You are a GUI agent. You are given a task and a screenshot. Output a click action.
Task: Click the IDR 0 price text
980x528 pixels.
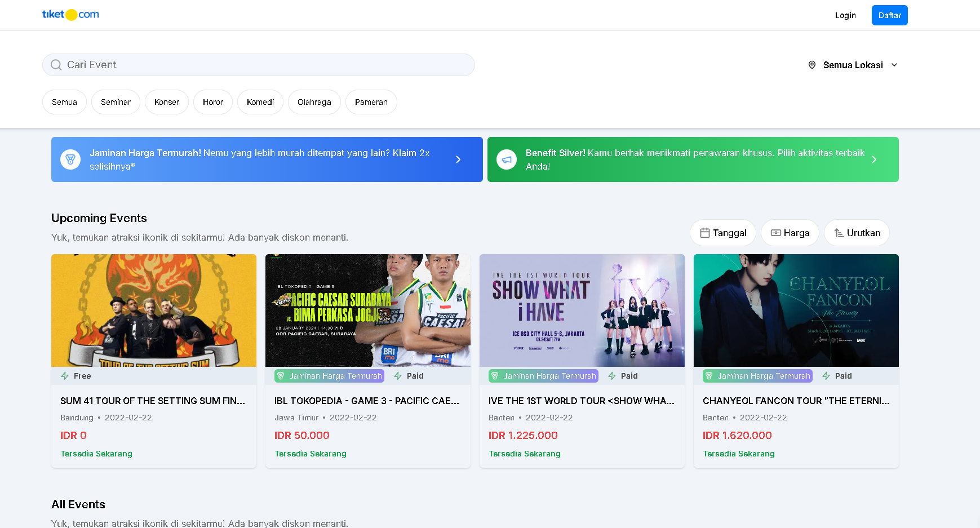coord(73,436)
